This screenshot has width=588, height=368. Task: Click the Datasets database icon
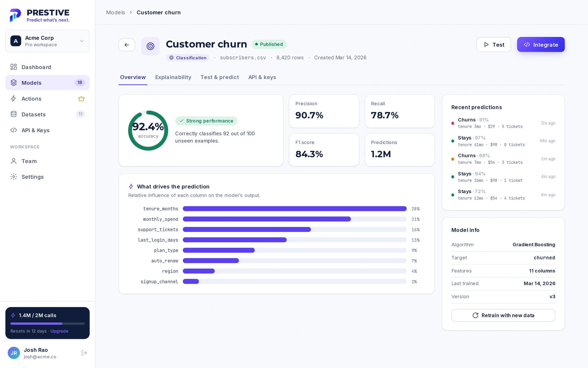point(13,114)
